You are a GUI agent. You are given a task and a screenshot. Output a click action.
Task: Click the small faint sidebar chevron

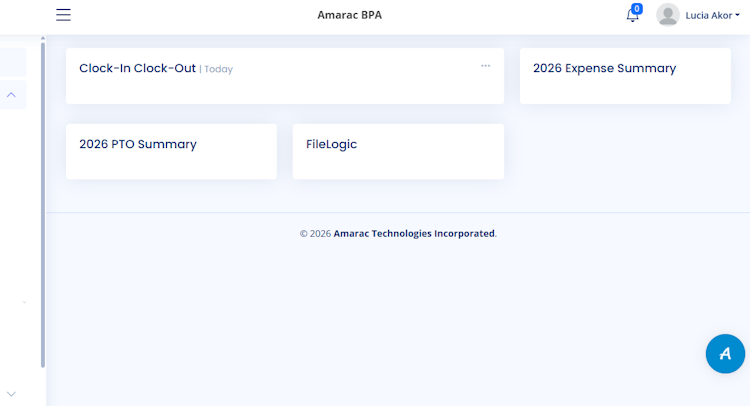(x=24, y=302)
